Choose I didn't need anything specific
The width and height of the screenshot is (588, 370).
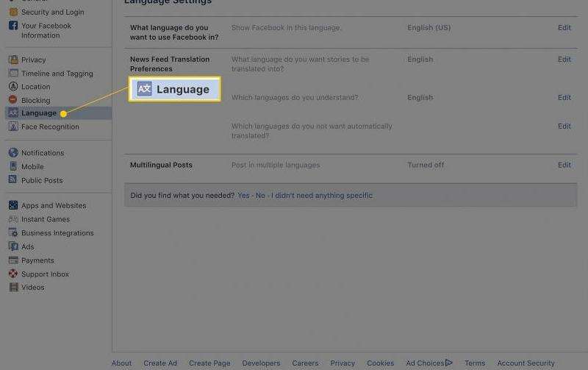click(322, 196)
